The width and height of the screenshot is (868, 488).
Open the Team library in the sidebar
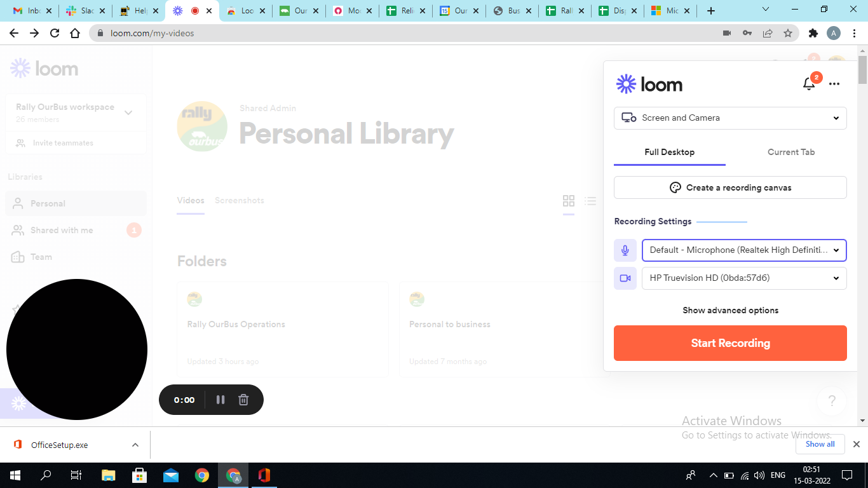click(x=76, y=257)
